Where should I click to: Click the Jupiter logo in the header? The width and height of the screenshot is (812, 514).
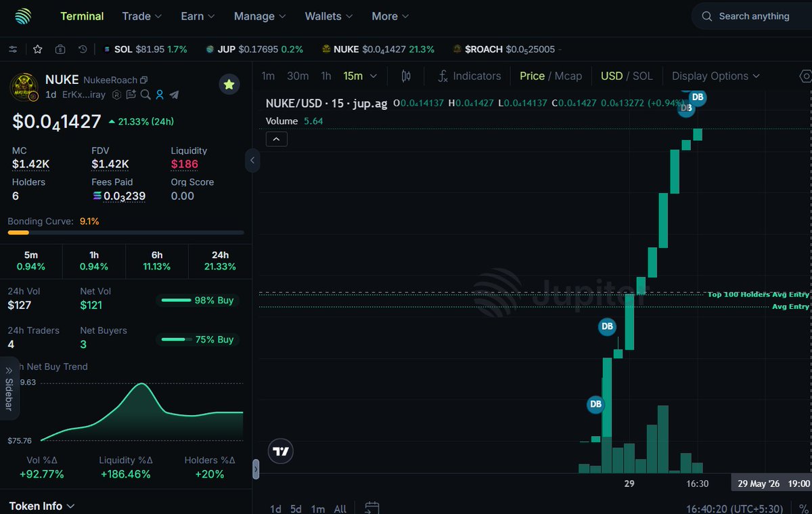(23, 16)
